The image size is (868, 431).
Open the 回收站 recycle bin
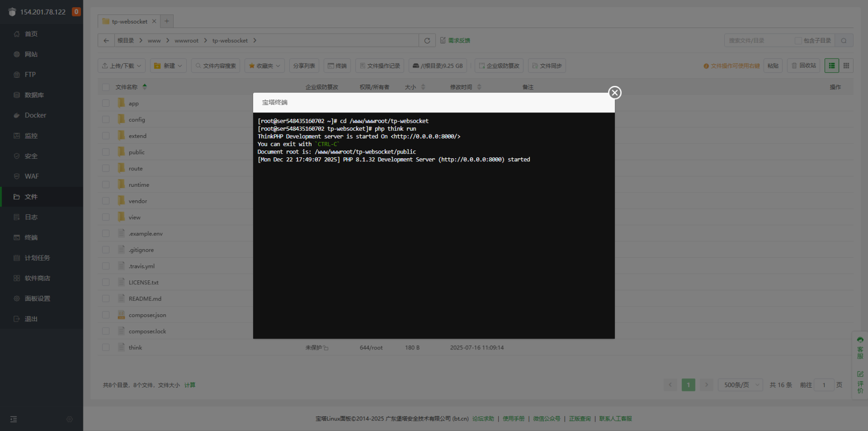point(804,66)
